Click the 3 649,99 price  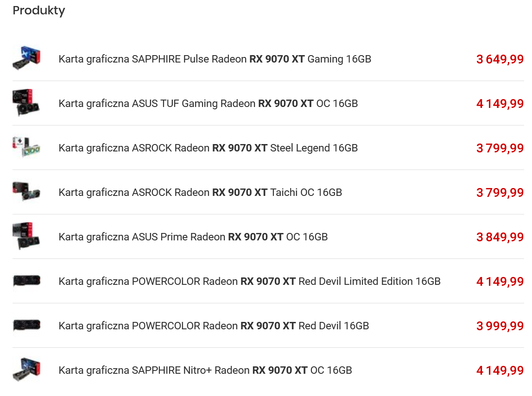coord(500,59)
